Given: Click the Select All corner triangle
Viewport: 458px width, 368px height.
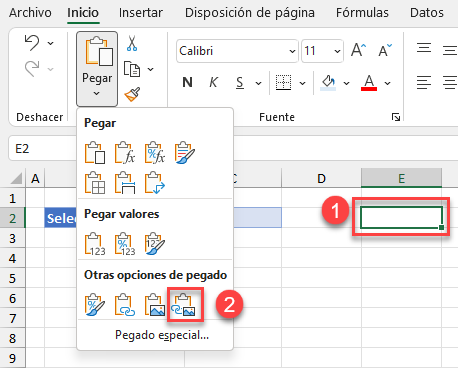Looking at the screenshot, I should coord(16,178).
